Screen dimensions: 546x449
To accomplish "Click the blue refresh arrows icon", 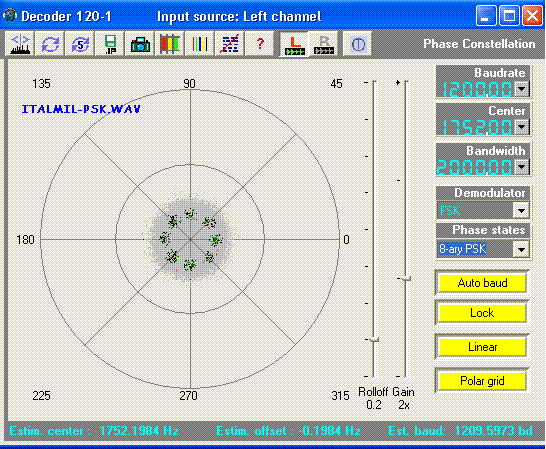I will [50, 44].
